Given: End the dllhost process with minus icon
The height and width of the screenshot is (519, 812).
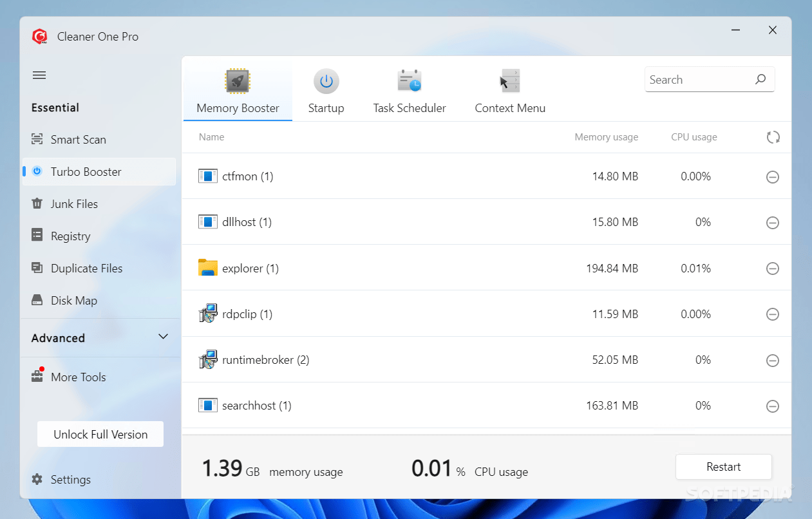Looking at the screenshot, I should click(x=773, y=222).
